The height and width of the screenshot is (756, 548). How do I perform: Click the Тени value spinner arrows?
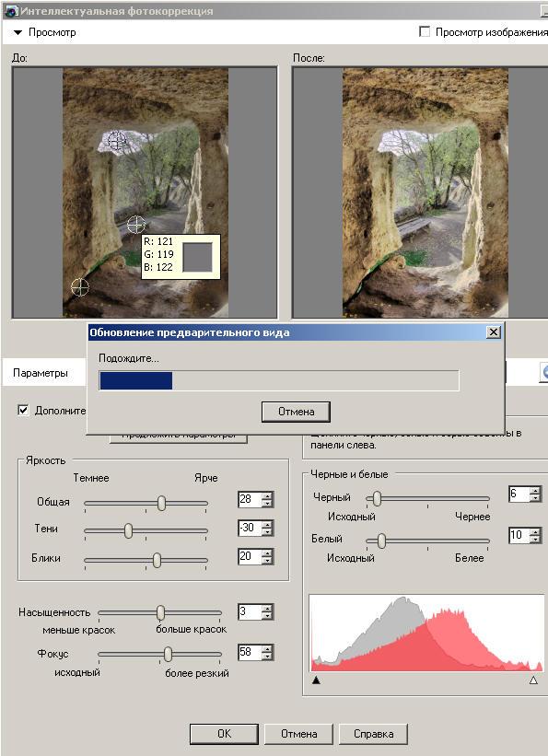pyautogui.click(x=268, y=528)
